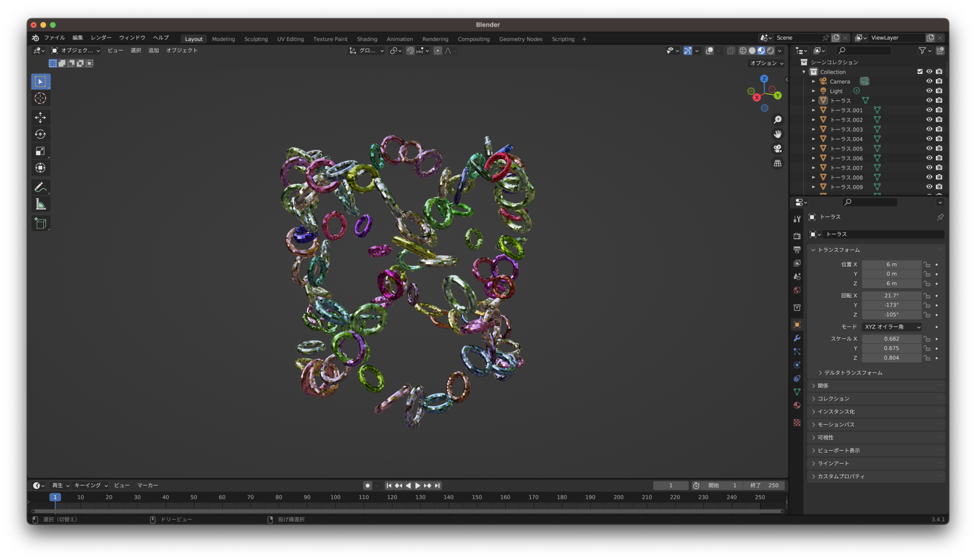This screenshot has width=976, height=560.
Task: Open the レンダー menu
Action: [x=101, y=38]
